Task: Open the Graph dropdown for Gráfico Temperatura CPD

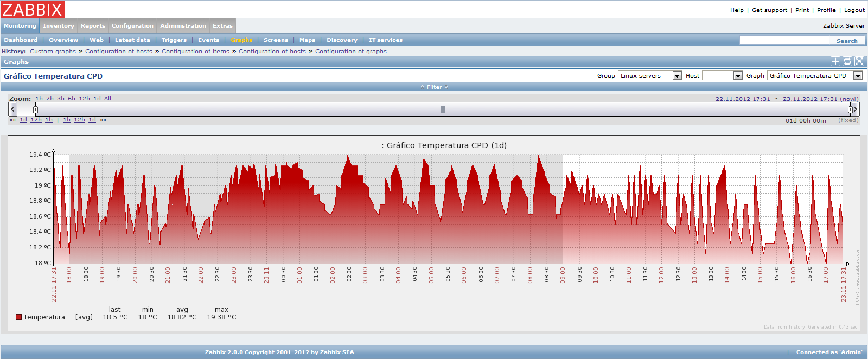Action: pyautogui.click(x=815, y=76)
